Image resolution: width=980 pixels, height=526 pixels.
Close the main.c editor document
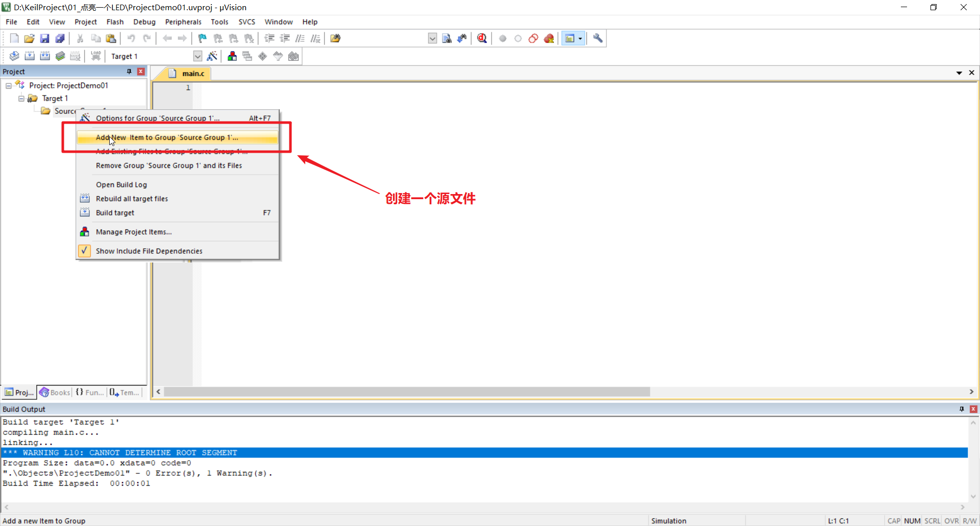tap(971, 73)
